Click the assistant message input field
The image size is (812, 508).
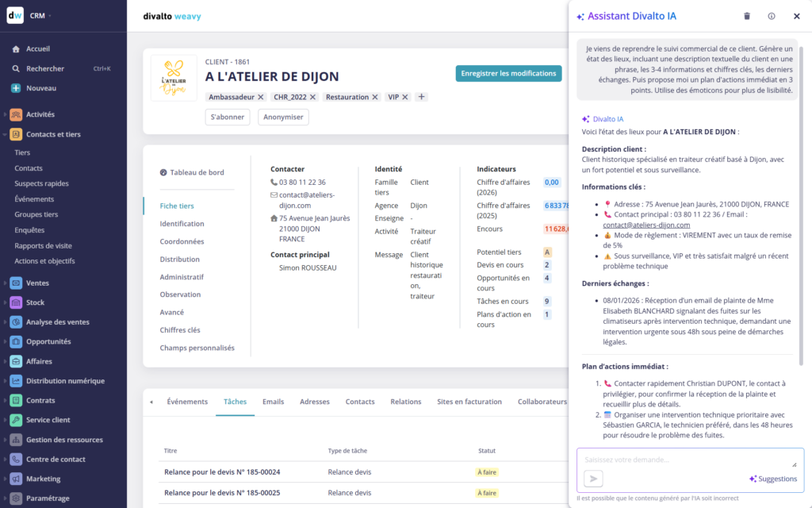coord(686,460)
